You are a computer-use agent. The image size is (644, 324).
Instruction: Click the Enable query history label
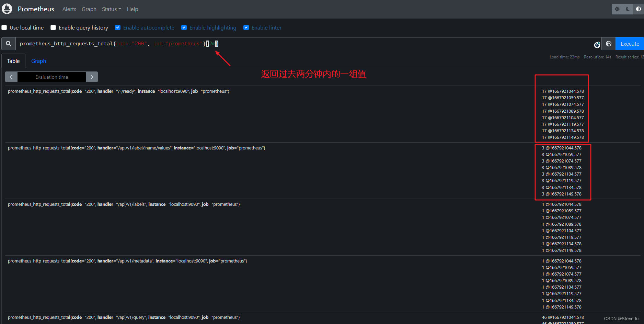pos(83,27)
